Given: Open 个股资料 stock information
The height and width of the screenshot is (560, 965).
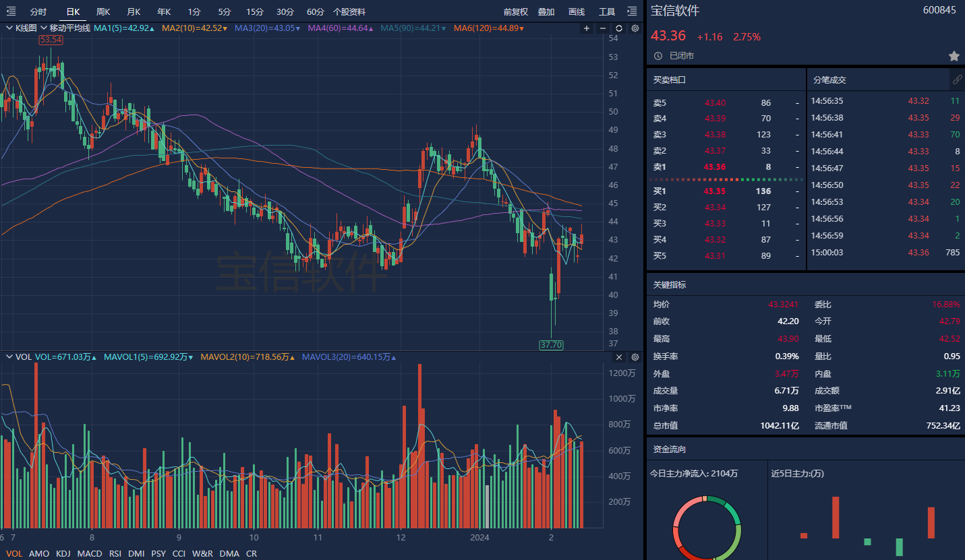Looking at the screenshot, I should (x=349, y=12).
